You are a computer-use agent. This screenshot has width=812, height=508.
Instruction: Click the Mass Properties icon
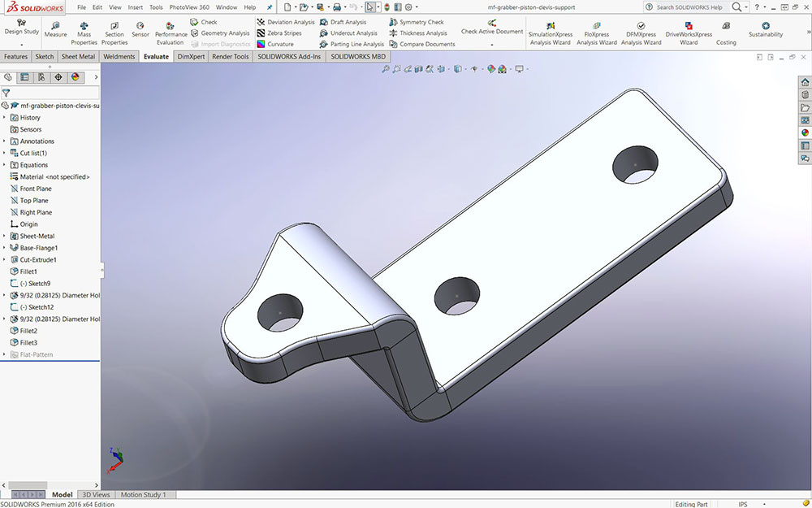tap(84, 33)
